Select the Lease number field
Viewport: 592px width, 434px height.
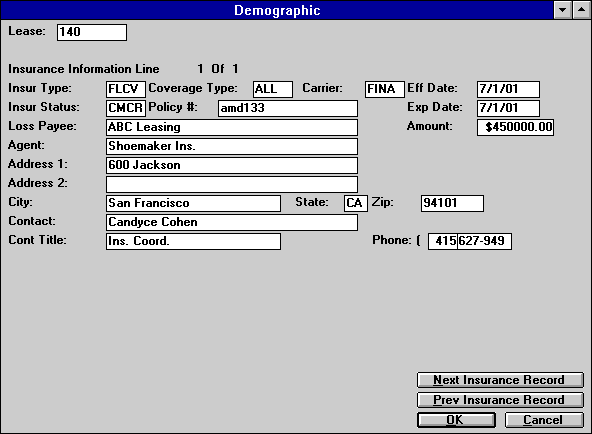(x=92, y=32)
